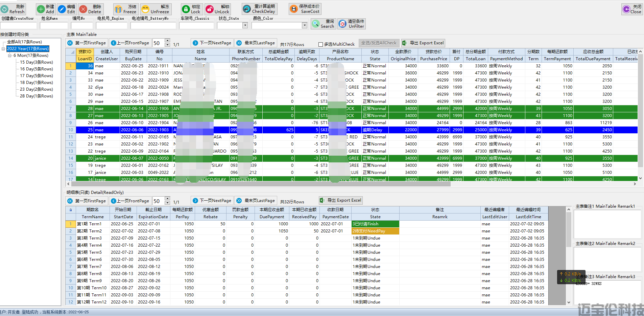Click the MainTable Remark1 text box
644x316 pixels.
[607, 224]
